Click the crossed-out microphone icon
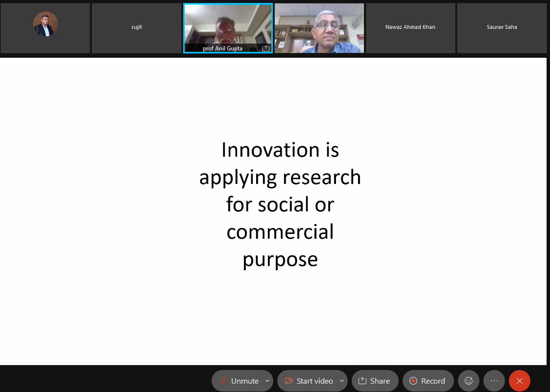 point(223,381)
